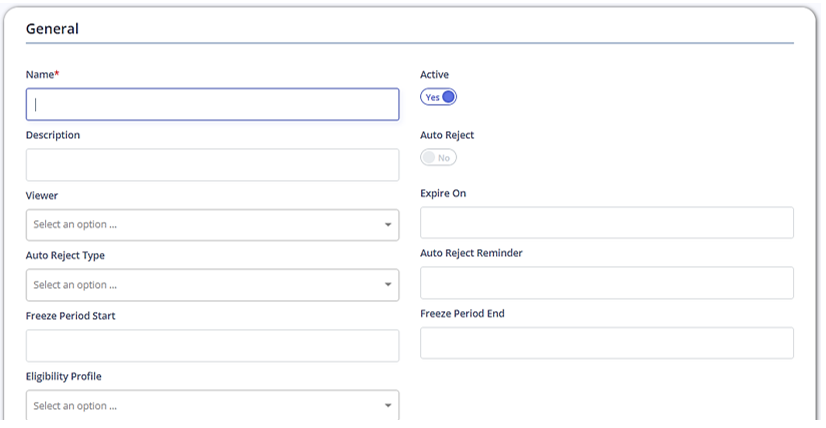Click the caret arrow in Auto Reject Type
Image resolution: width=826 pixels, height=428 pixels.
click(388, 285)
